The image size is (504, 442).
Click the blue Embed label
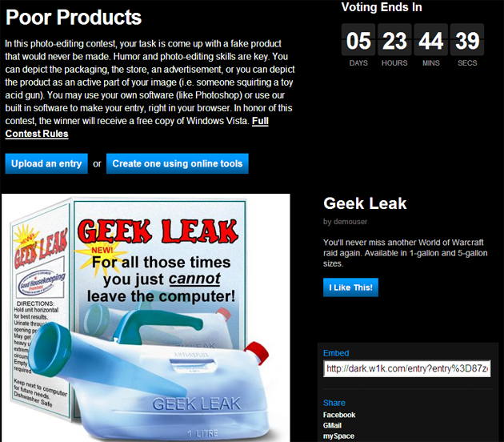point(336,353)
